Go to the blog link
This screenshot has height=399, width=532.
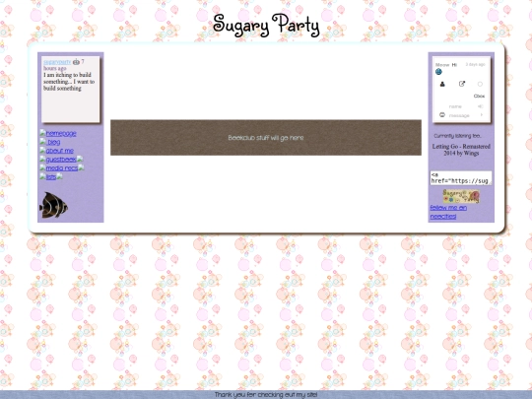pyautogui.click(x=53, y=142)
